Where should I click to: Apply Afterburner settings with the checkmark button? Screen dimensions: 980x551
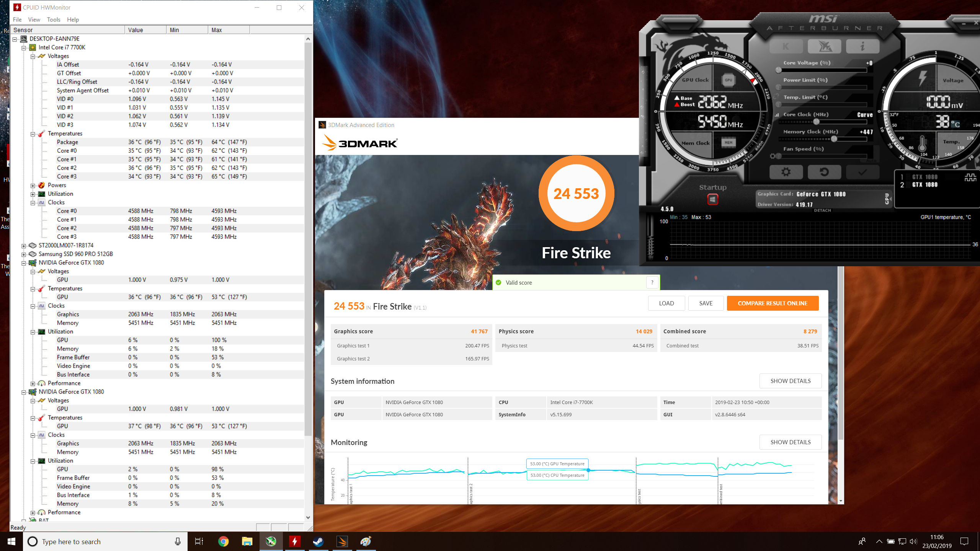(x=862, y=172)
